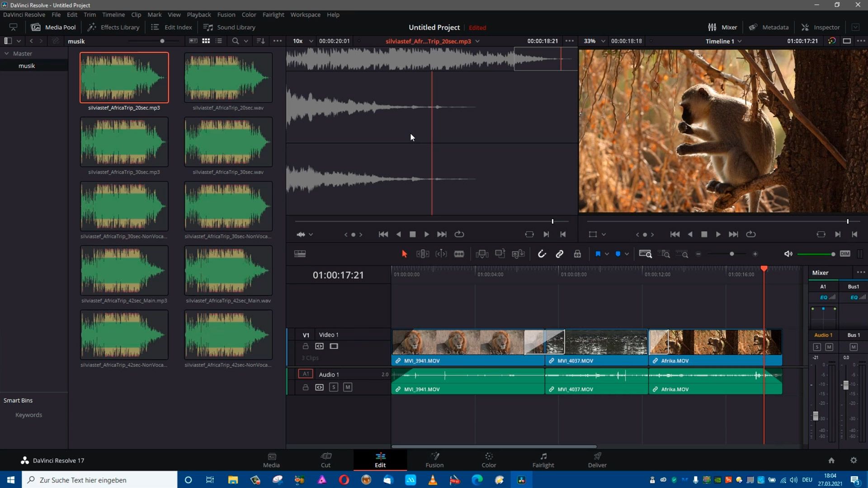Open the Effects Library panel
This screenshot has height=488, width=868.
coord(113,27)
